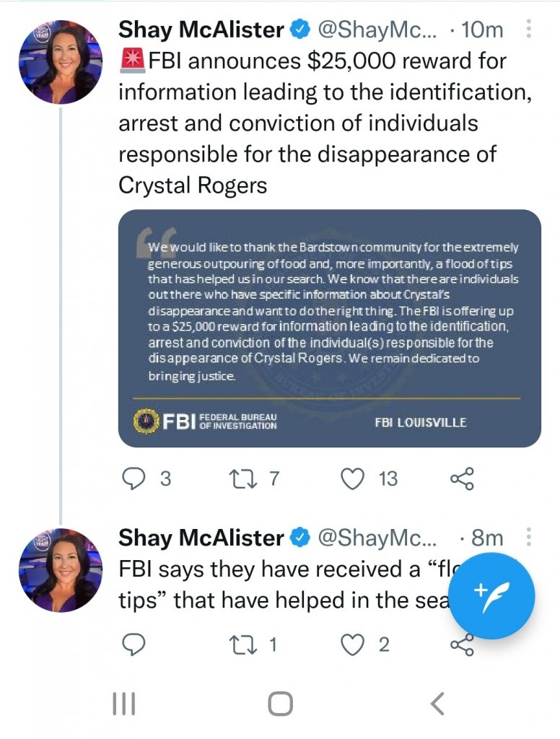The width and height of the screenshot is (560, 739).
Task: Open the FBI Louisville statement image
Action: coord(329,328)
